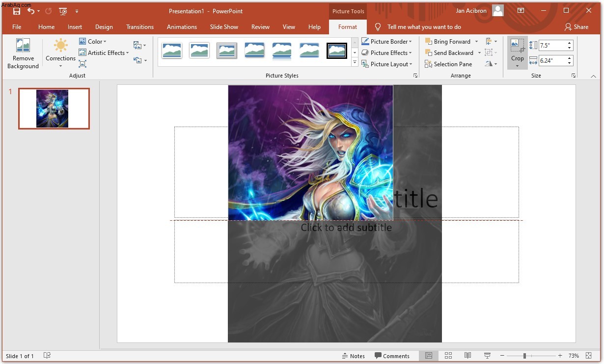Toggle the Notes pane
Viewport: 604px width, 364px height.
pyautogui.click(x=353, y=356)
